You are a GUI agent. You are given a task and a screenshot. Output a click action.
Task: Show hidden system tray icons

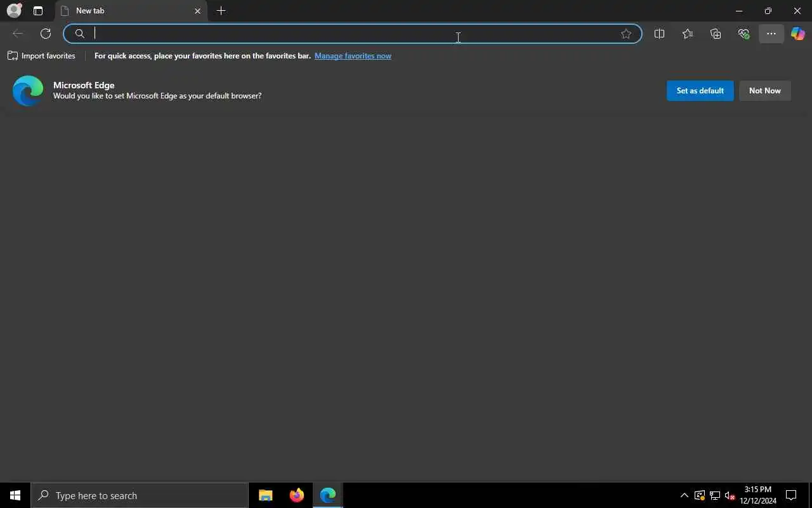pos(684,495)
